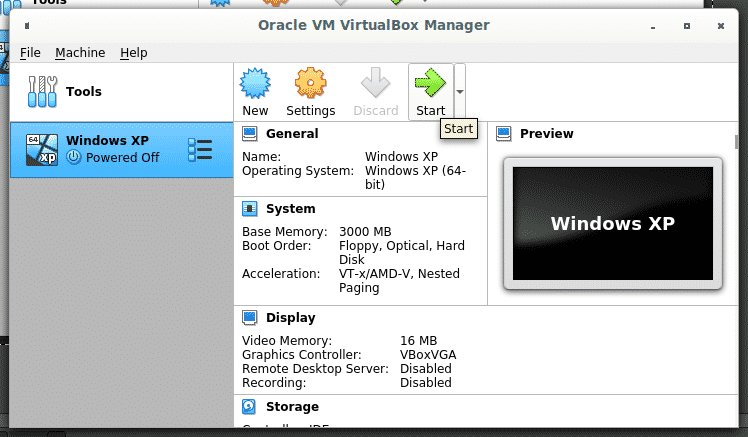
Task: Click the Discard arrow icon
Action: coord(376,84)
